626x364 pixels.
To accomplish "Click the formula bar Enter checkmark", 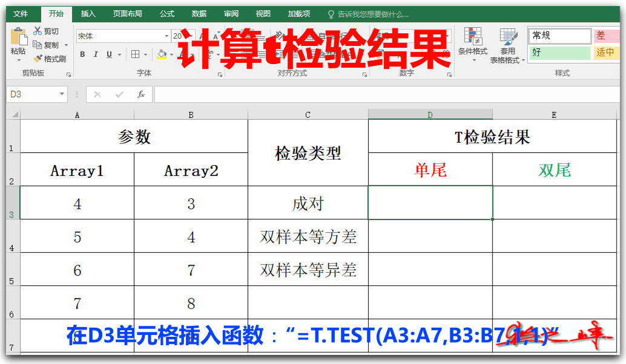I will (119, 94).
